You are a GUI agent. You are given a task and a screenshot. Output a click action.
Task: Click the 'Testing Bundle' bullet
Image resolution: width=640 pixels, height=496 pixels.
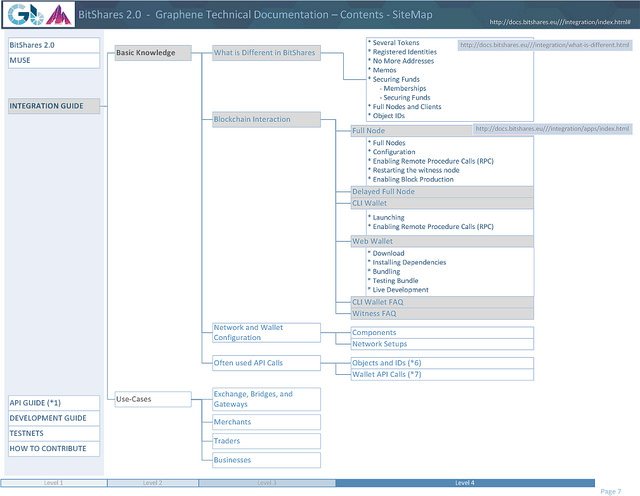tap(395, 281)
